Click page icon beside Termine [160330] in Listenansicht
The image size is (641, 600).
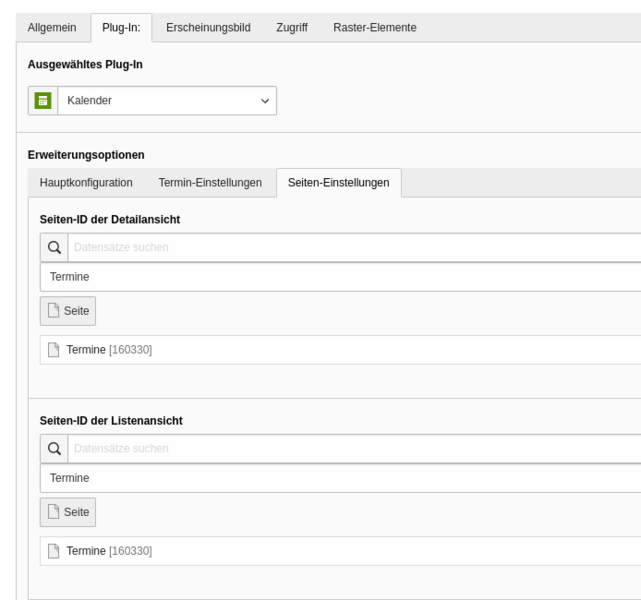pyautogui.click(x=54, y=551)
